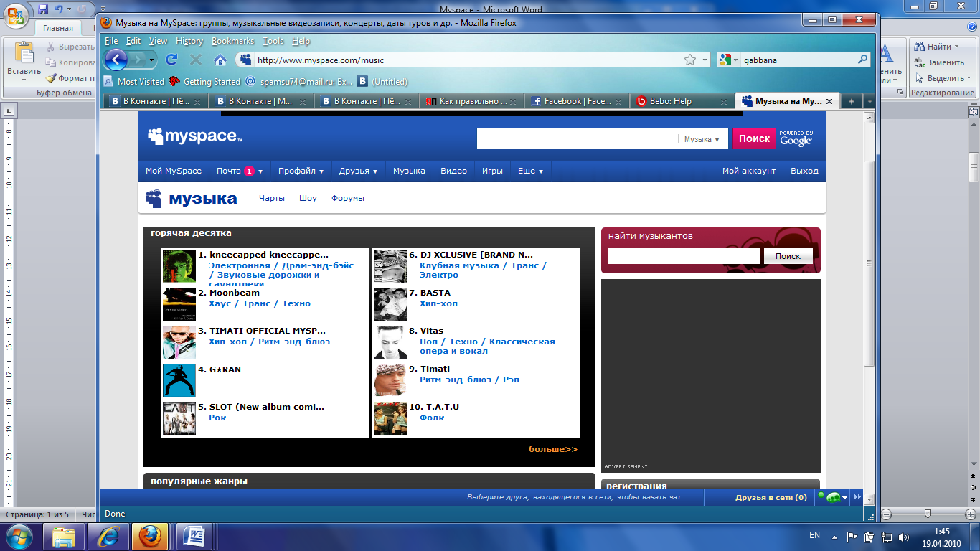Open Getting Started bookmark
Viewport: 980px width, 551px height.
pyautogui.click(x=204, y=82)
